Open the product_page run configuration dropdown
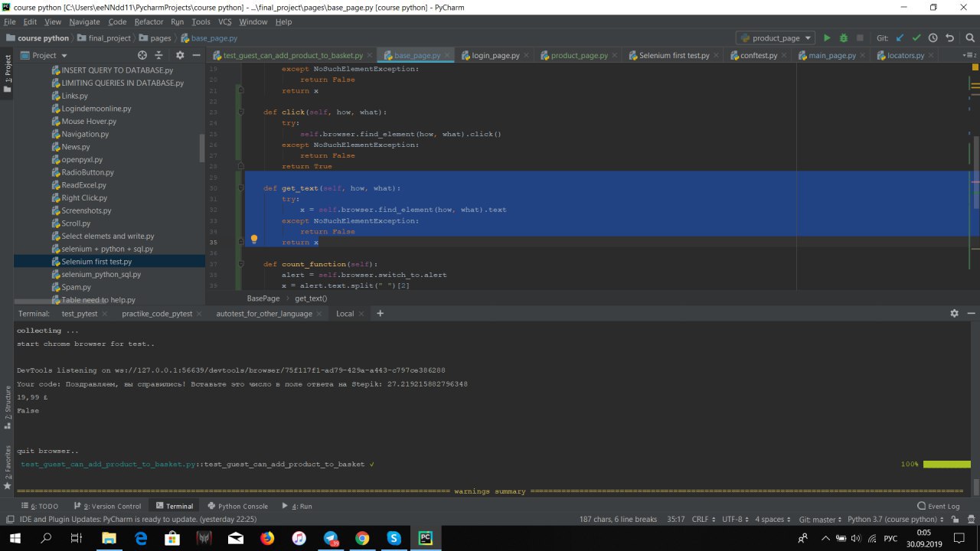Image resolution: width=980 pixels, height=551 pixels. 776,37
